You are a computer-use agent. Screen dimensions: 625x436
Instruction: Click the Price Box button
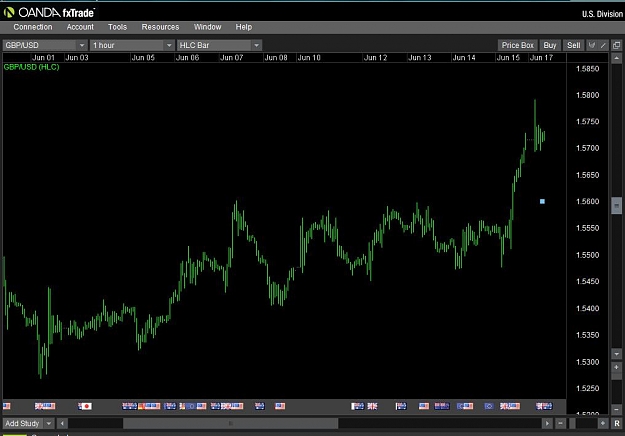(x=517, y=45)
